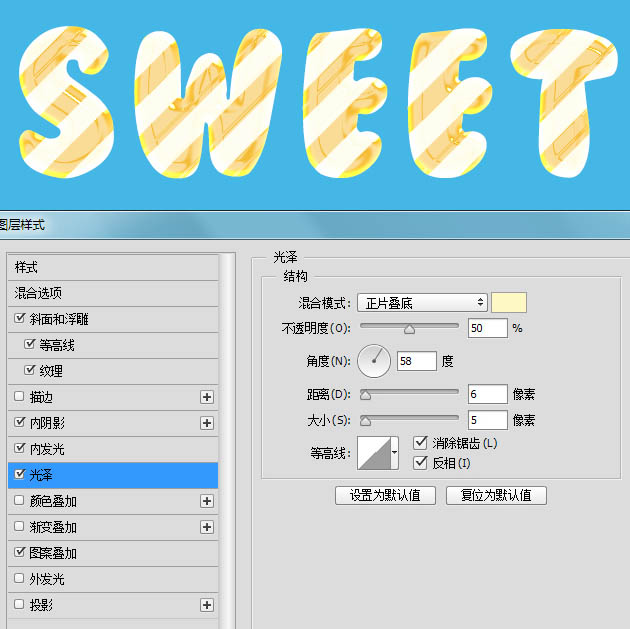The height and width of the screenshot is (629, 630).
Task: Open the satin color swatch
Action: pyautogui.click(x=509, y=302)
